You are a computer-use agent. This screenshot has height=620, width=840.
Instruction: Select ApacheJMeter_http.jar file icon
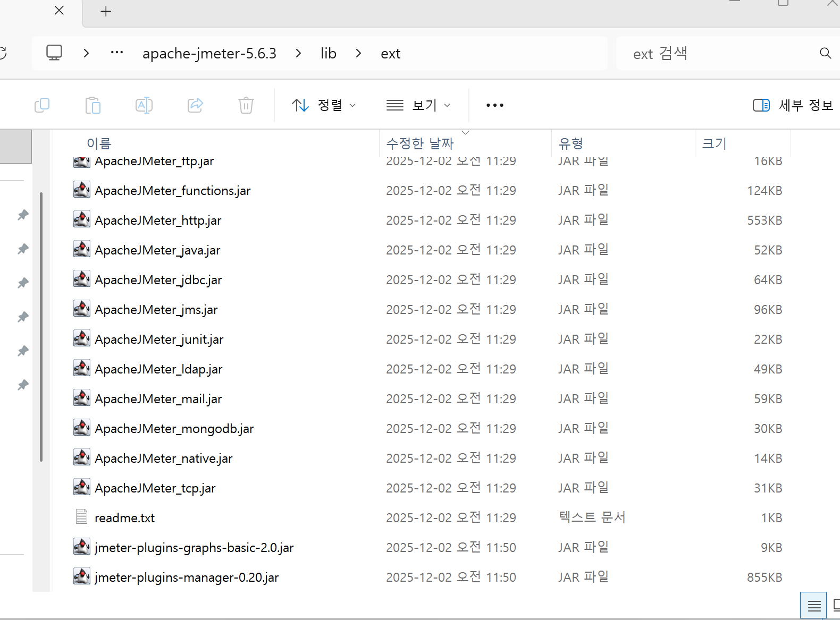coord(82,220)
